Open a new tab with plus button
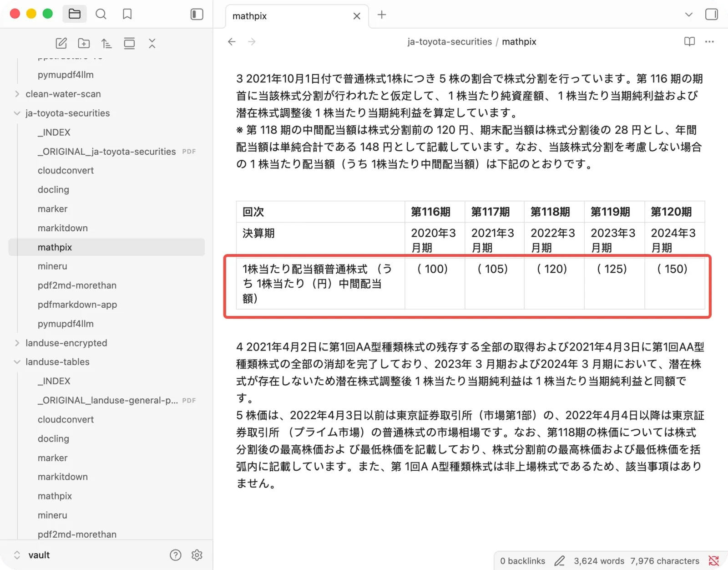This screenshot has height=570, width=728. click(382, 15)
